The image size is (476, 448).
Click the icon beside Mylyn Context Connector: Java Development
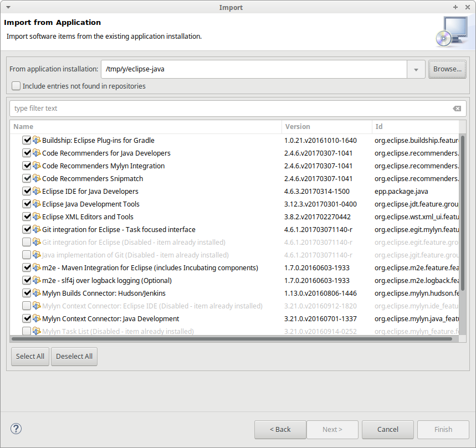pos(37,318)
